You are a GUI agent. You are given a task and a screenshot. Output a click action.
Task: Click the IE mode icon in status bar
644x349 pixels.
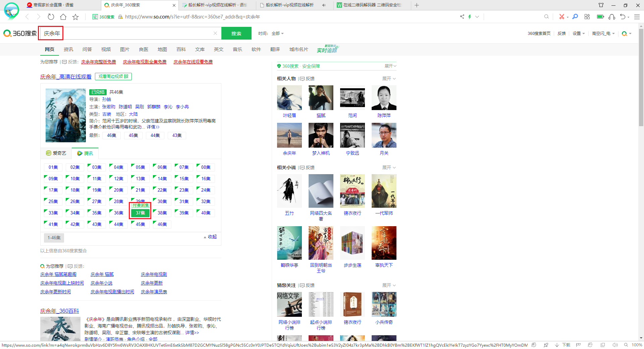pyautogui.click(x=590, y=345)
